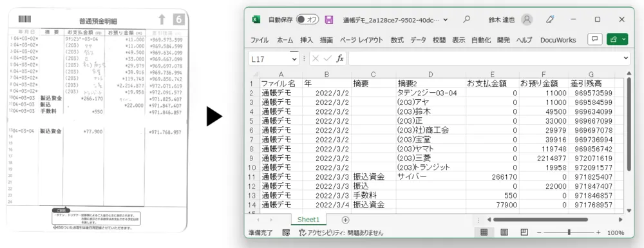Click the vertical scrollbar up arrow
Screen dimensions: 644x248
coord(629,74)
